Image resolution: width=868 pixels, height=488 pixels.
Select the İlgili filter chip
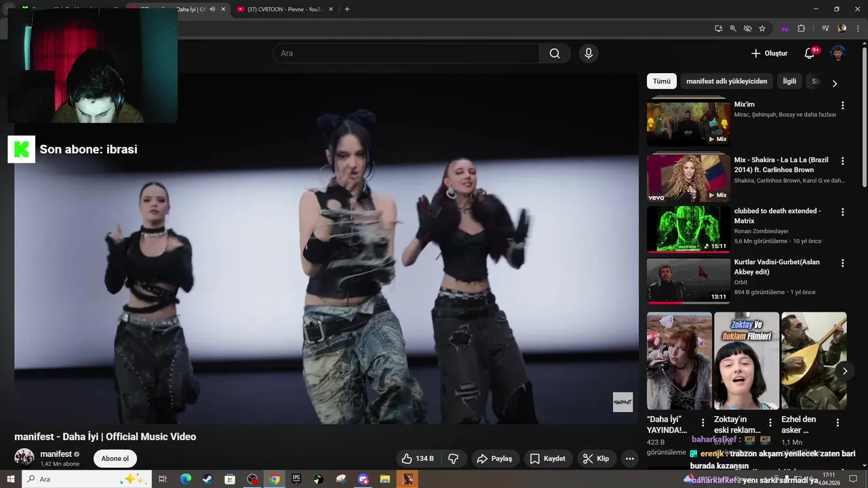pos(789,81)
